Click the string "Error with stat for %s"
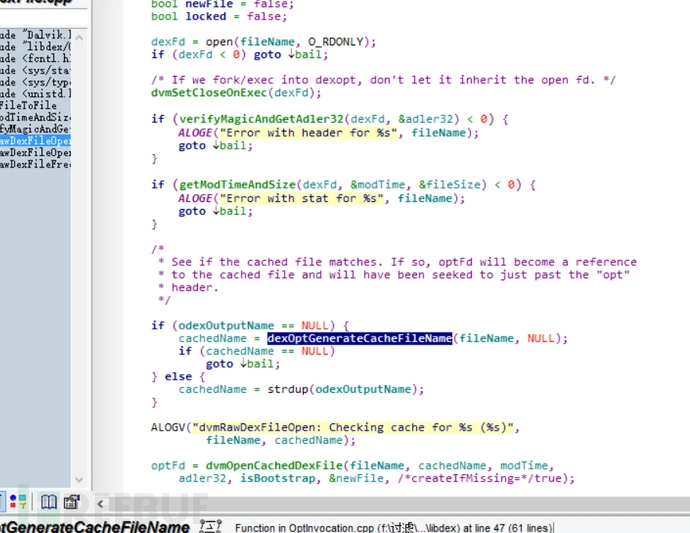Viewport: 690px width, 533px height. pyautogui.click(x=301, y=198)
